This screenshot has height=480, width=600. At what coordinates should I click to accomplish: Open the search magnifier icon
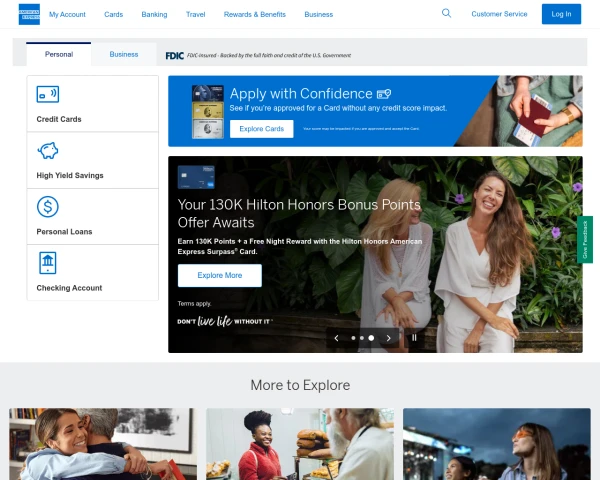446,13
